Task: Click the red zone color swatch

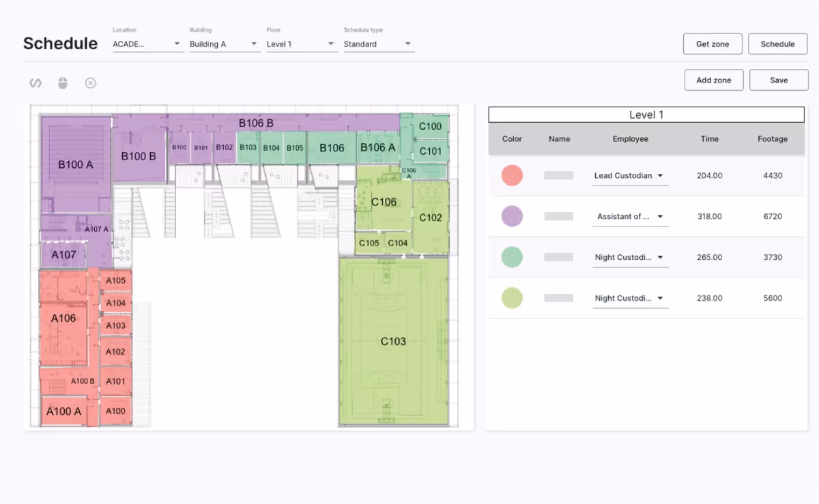Action: pos(512,175)
